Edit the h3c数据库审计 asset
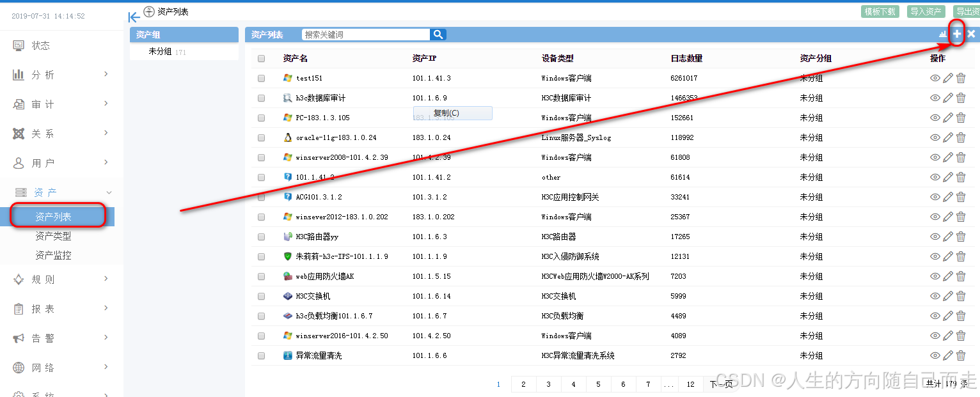 [x=948, y=98]
